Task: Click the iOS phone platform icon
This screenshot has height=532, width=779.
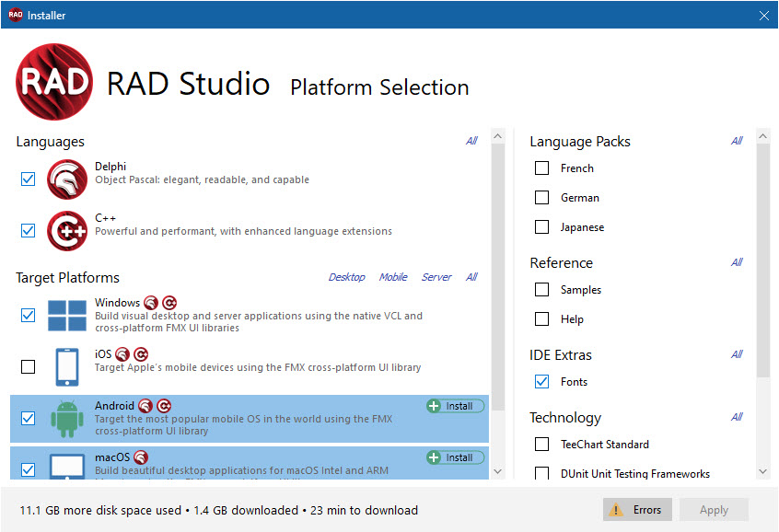Action: point(67,367)
